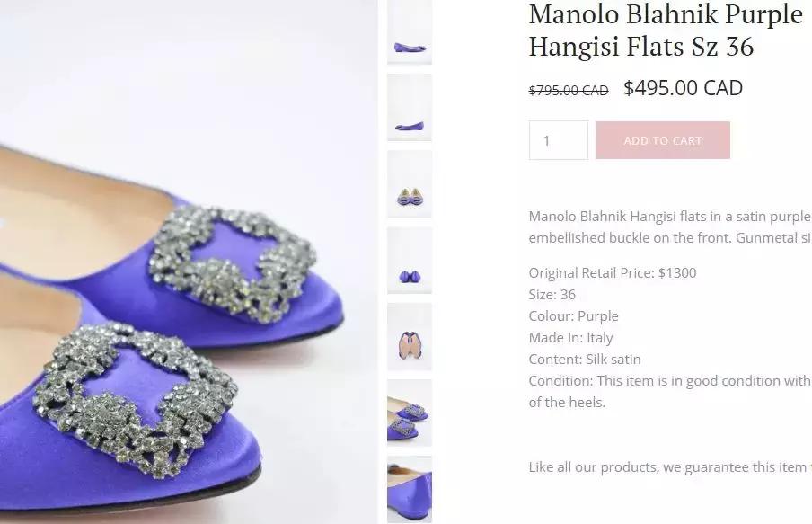Viewport: 812px width, 524px height.
Task: Click the Colour: Purple detail line
Action: coord(573,316)
